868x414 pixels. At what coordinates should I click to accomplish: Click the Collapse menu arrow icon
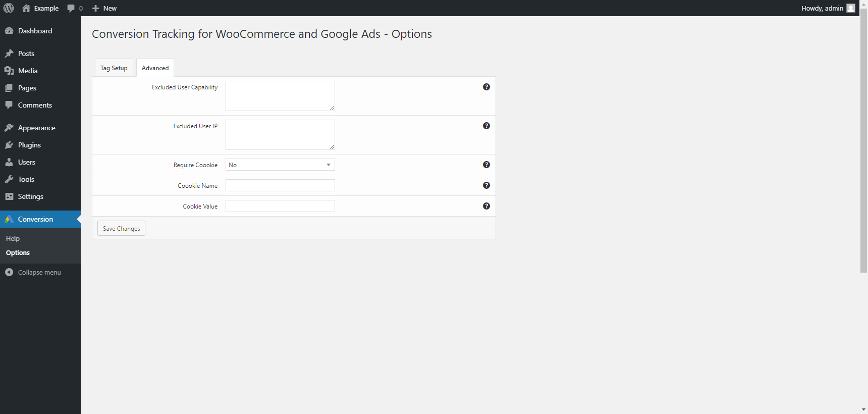pos(9,272)
